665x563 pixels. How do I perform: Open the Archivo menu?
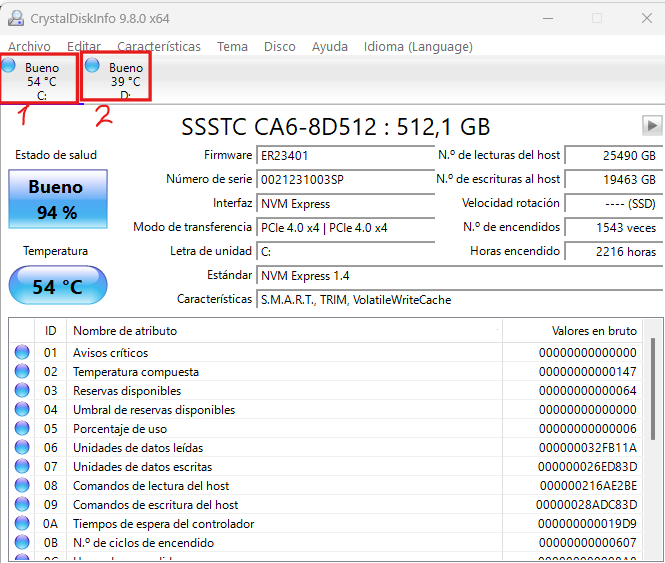coord(29,46)
